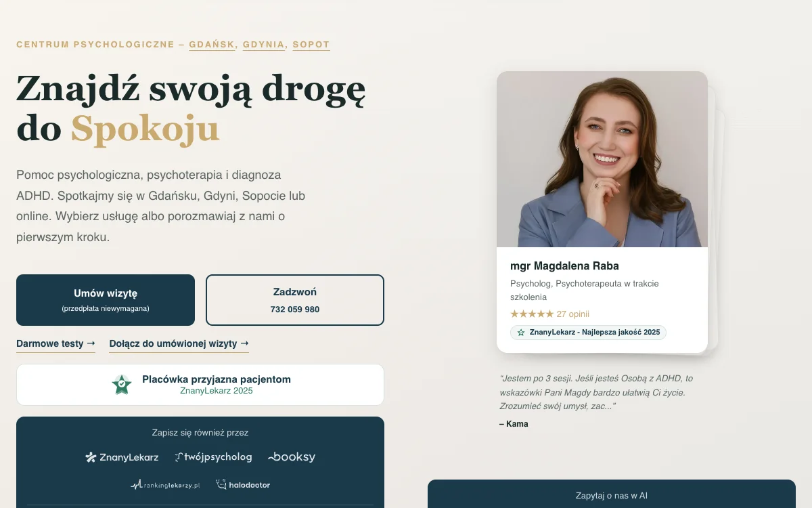
Task: Open the twójpsycholog booking logo
Action: pos(213,457)
